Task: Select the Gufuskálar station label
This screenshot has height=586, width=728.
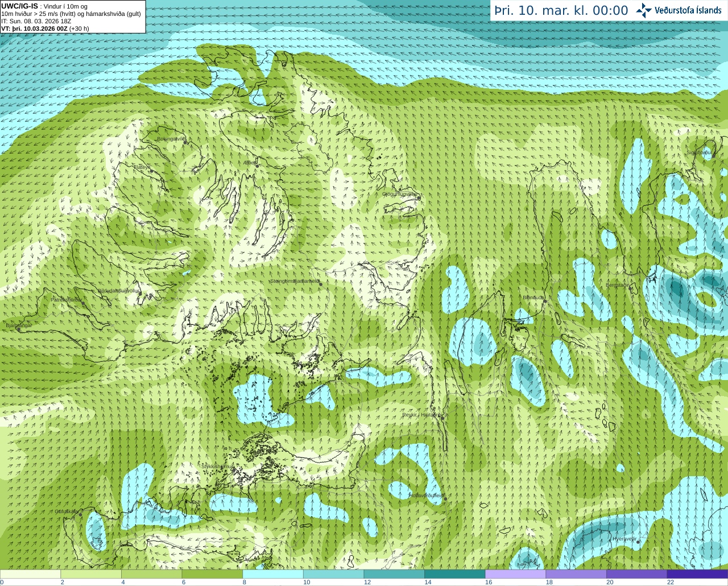Action: (x=66, y=511)
